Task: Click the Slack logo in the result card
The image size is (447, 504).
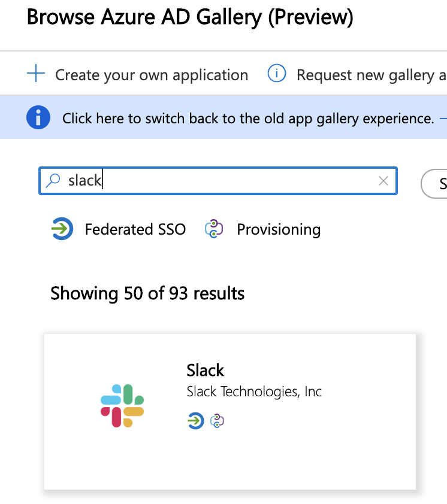Action: click(122, 406)
